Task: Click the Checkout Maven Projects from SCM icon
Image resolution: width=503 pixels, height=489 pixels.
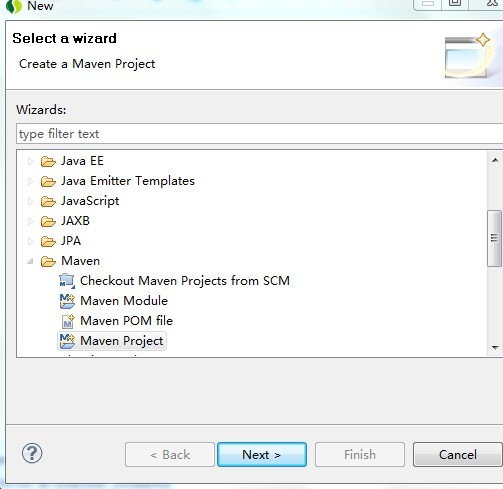Action: click(67, 281)
